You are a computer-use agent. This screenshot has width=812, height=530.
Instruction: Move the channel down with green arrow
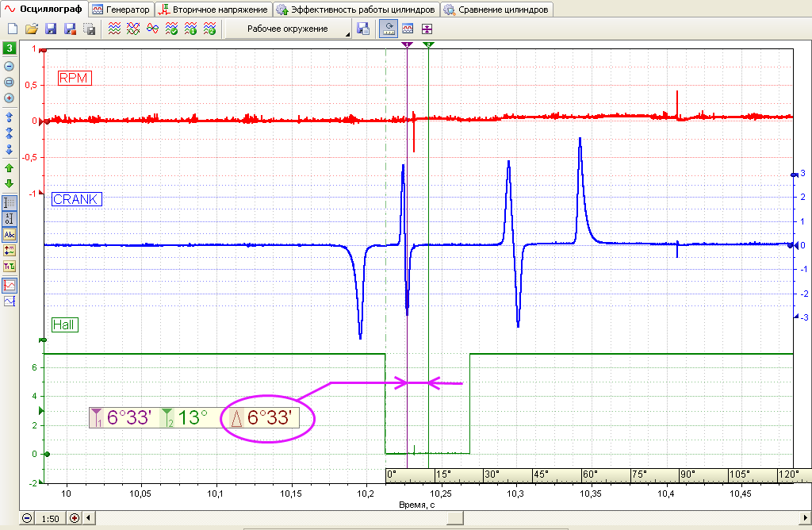[9, 183]
